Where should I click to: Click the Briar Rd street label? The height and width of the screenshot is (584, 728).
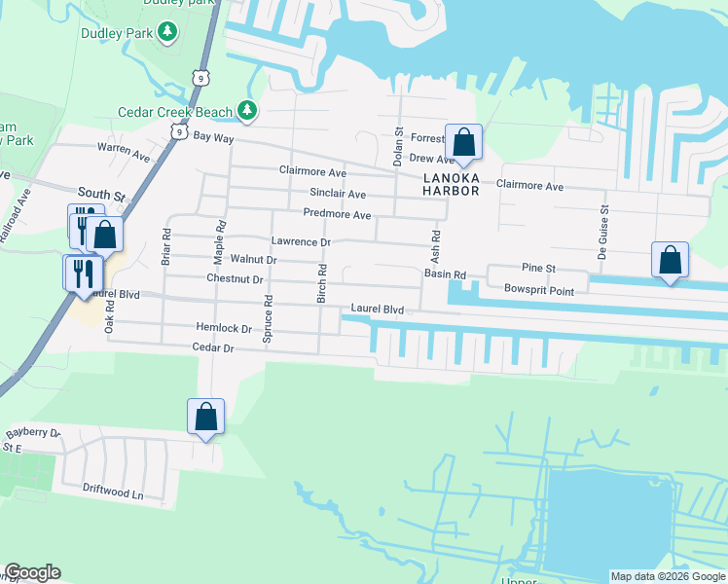point(166,247)
